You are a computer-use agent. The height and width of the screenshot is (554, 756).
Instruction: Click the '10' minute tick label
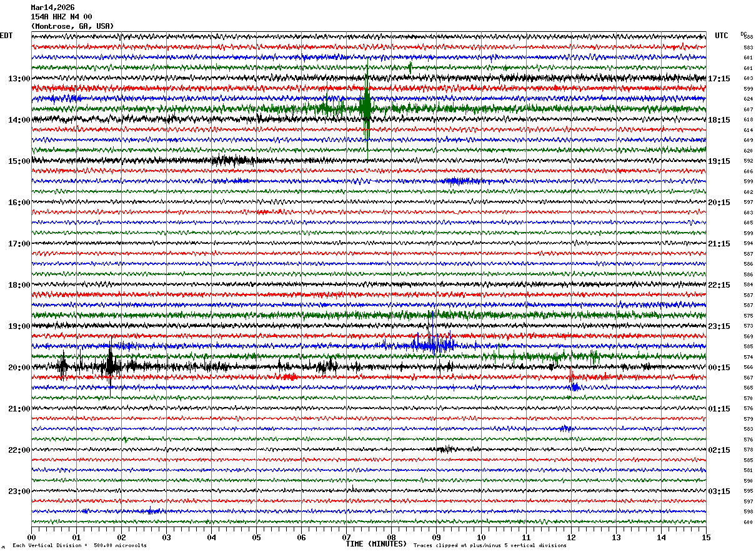pos(481,537)
